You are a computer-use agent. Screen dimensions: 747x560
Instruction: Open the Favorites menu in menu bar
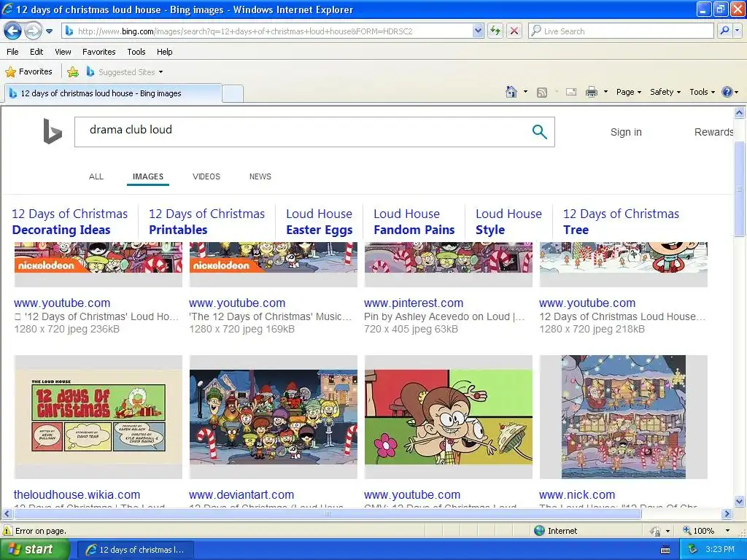pos(99,52)
